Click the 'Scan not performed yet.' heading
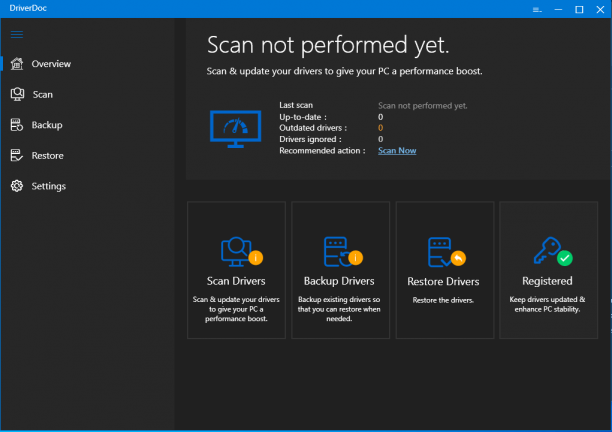The image size is (612, 432). tap(328, 45)
